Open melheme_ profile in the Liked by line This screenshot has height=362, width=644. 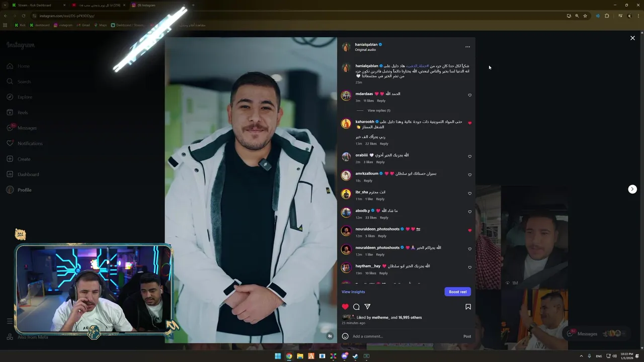[380, 318]
